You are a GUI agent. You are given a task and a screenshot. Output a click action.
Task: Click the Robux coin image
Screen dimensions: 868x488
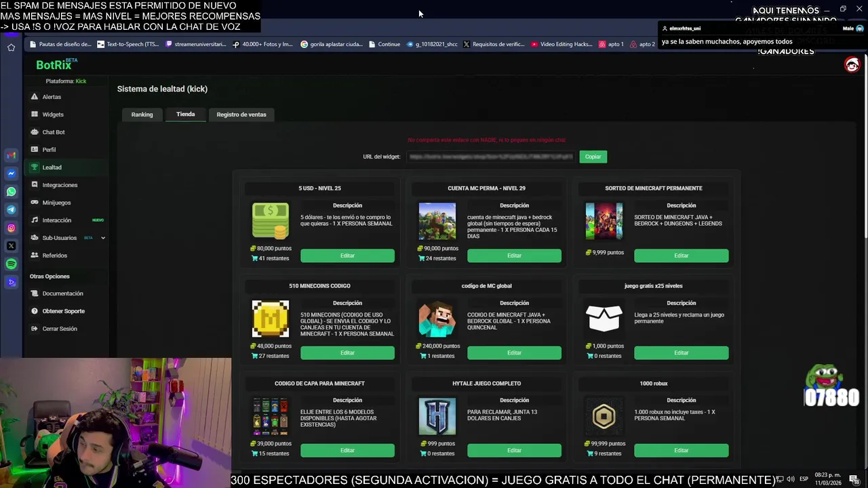coord(604,416)
